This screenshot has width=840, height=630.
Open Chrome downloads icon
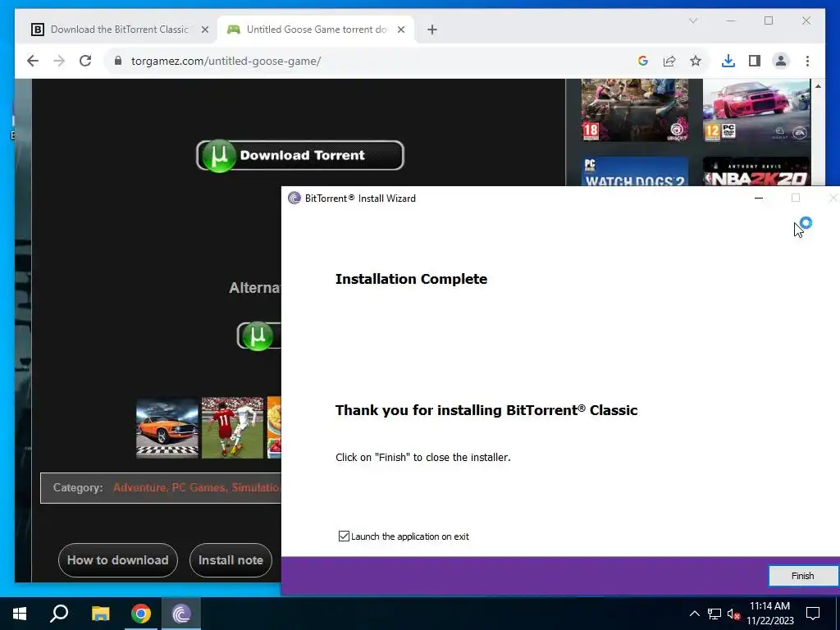point(728,61)
